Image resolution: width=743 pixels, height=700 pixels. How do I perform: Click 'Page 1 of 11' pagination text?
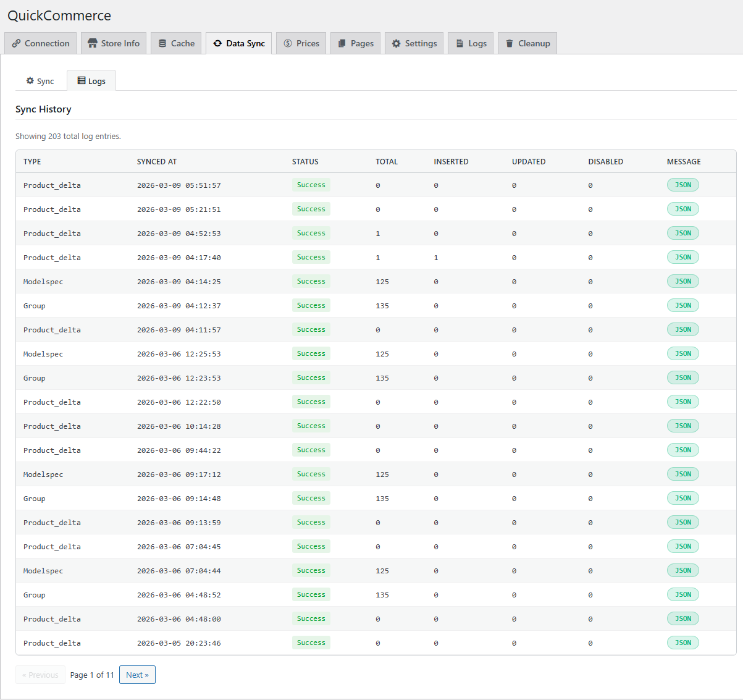pos(92,675)
